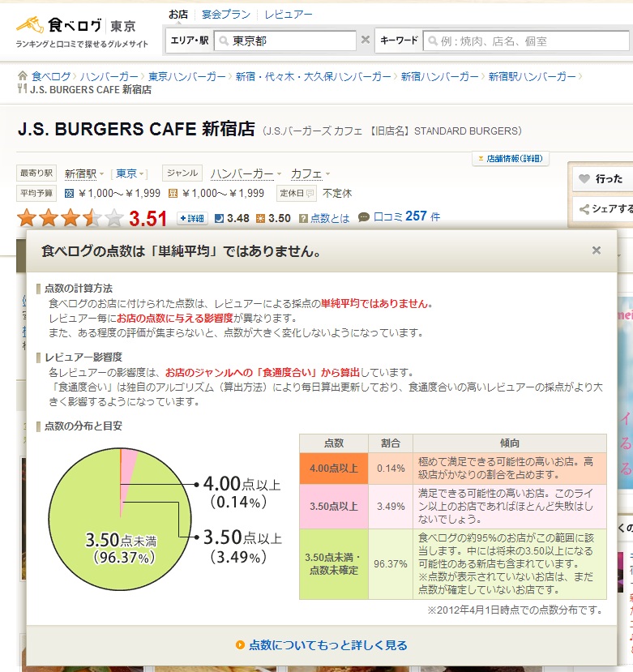Click the dinner score 3.48 icon
This screenshot has height=672, width=633.
point(219,218)
